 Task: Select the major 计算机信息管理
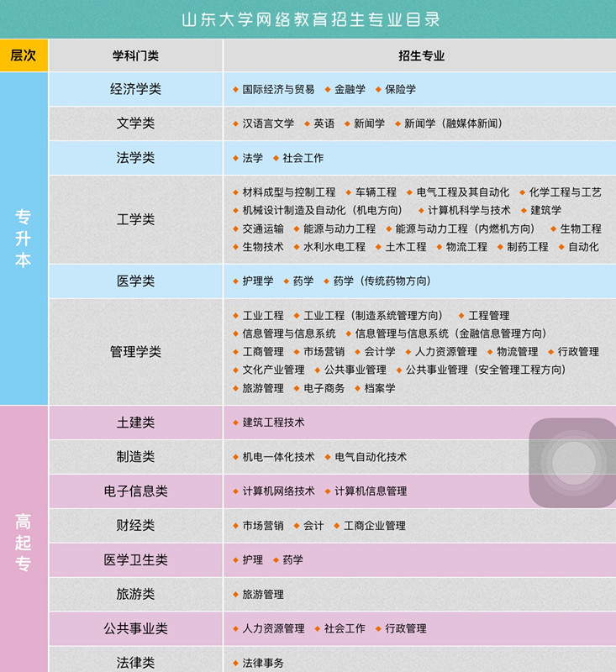(x=371, y=491)
